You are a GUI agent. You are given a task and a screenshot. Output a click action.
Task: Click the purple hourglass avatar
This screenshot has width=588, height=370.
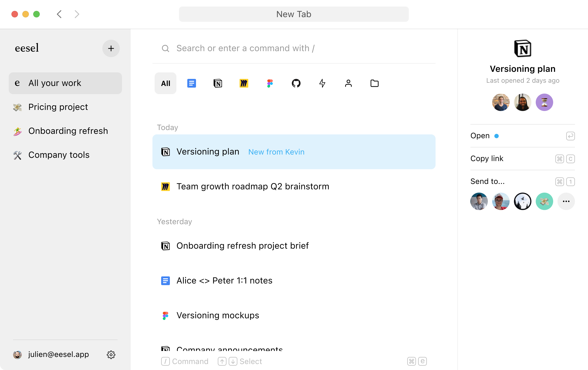click(544, 102)
